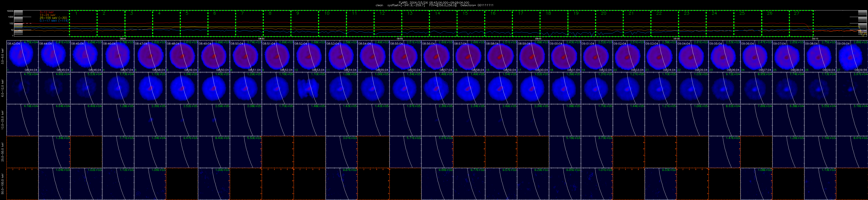The height and width of the screenshot is (200, 868).
Task: Select interval 27 box in light curve plot
Action: 801,23
